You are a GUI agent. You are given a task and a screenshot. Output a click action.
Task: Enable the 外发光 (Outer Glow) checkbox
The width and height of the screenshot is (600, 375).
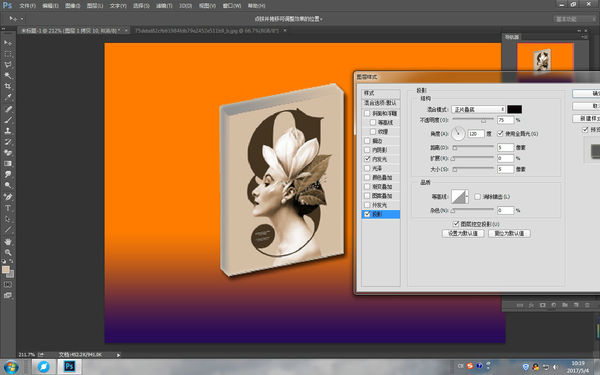[x=367, y=205]
